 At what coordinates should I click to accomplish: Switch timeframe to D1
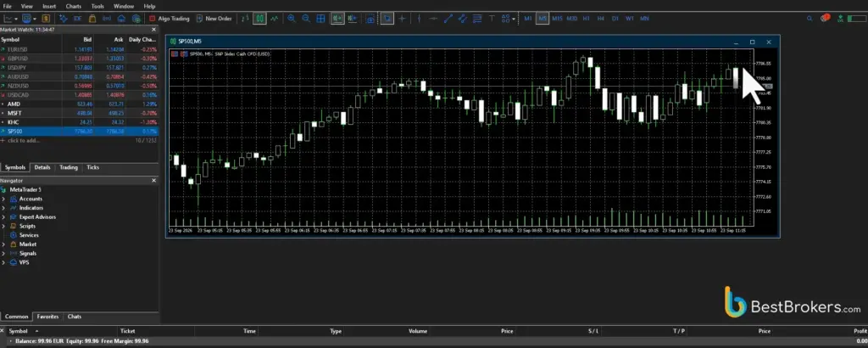tap(615, 19)
